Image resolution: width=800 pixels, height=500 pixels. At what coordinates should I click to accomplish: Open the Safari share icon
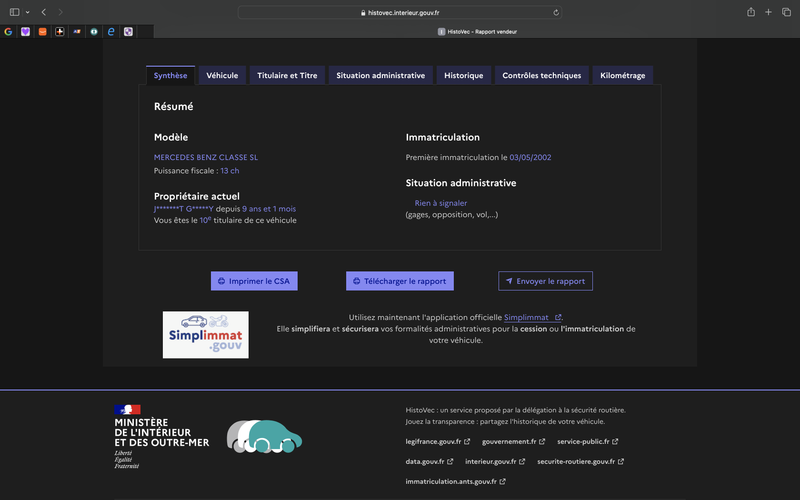coord(751,12)
